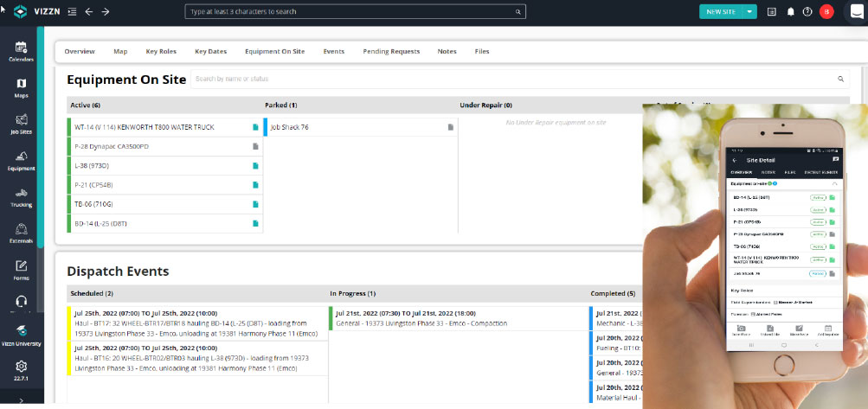Tap back arrow on phone Site Detail
The width and height of the screenshot is (868, 409).
coord(735,160)
